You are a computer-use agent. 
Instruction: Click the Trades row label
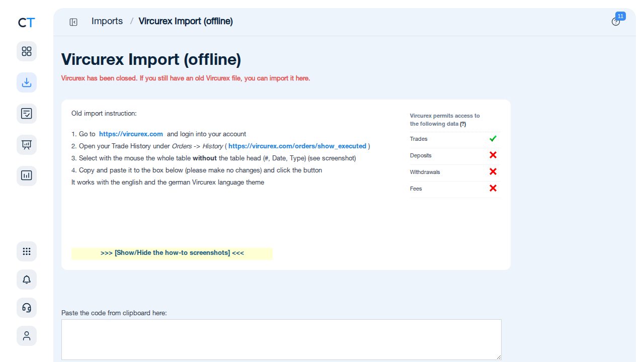(x=419, y=139)
